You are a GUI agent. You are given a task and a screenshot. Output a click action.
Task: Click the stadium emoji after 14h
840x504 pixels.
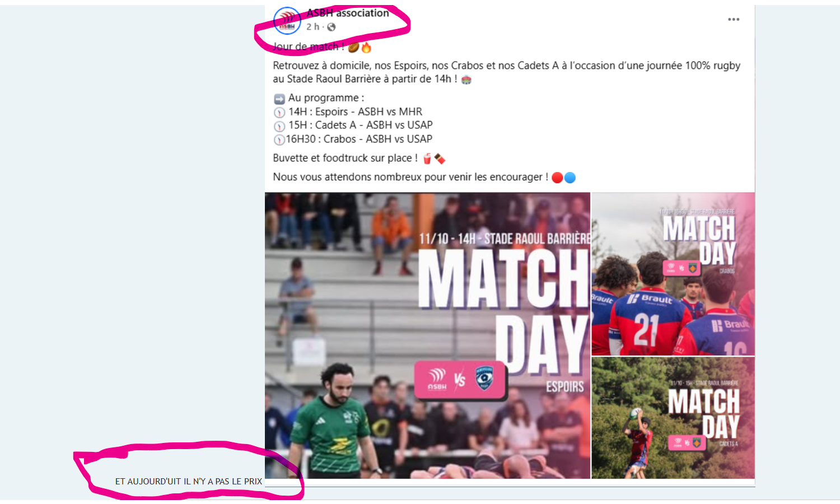(x=466, y=80)
